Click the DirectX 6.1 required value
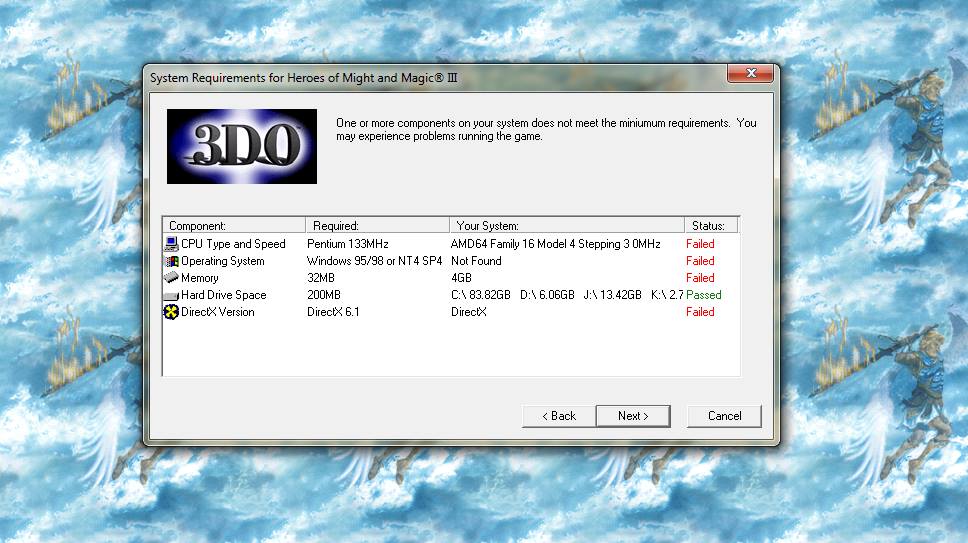Image resolution: width=968 pixels, height=543 pixels. coord(333,312)
